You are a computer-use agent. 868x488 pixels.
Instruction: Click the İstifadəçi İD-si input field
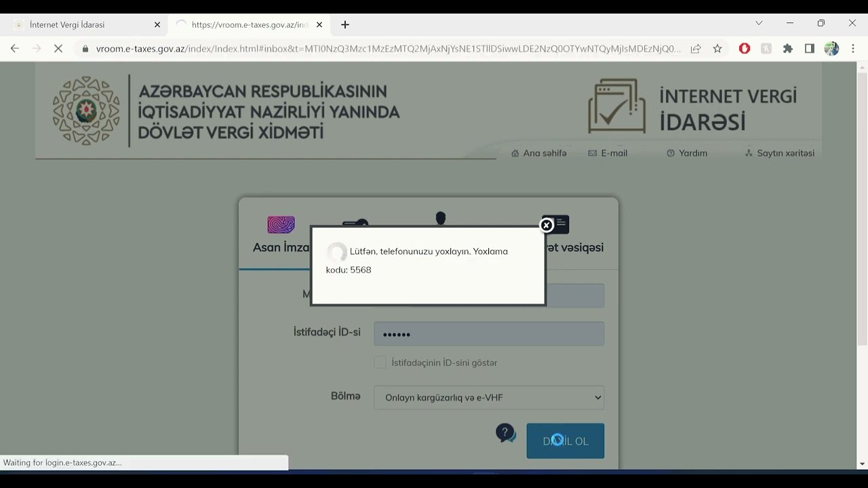[489, 333]
